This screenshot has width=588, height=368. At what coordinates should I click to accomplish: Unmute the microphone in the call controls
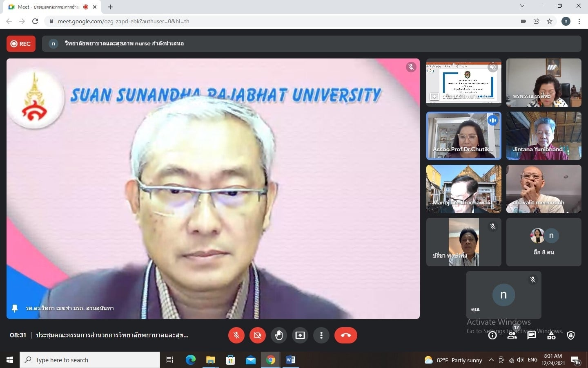[236, 335]
